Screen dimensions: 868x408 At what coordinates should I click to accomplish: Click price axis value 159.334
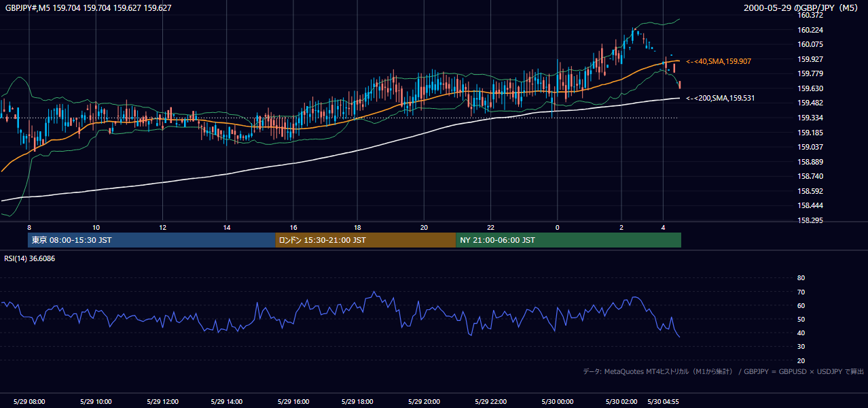[811, 118]
